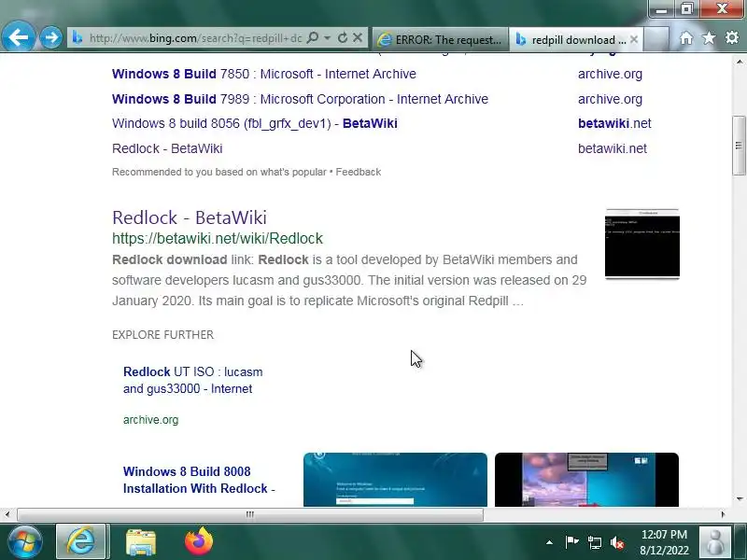The width and height of the screenshot is (747, 560).
Task: Open Windows 8 Build 7989 Microsoft Corporation link
Action: point(300,99)
